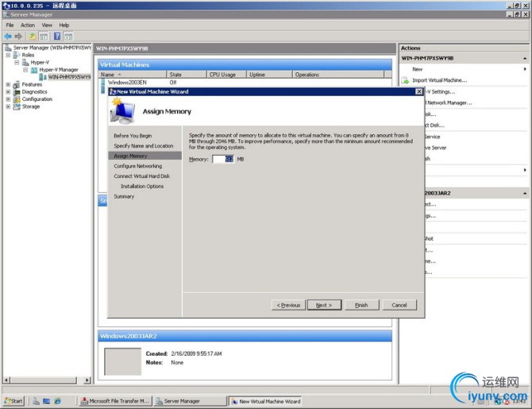Go to Specify Name and Location step

coord(144,146)
